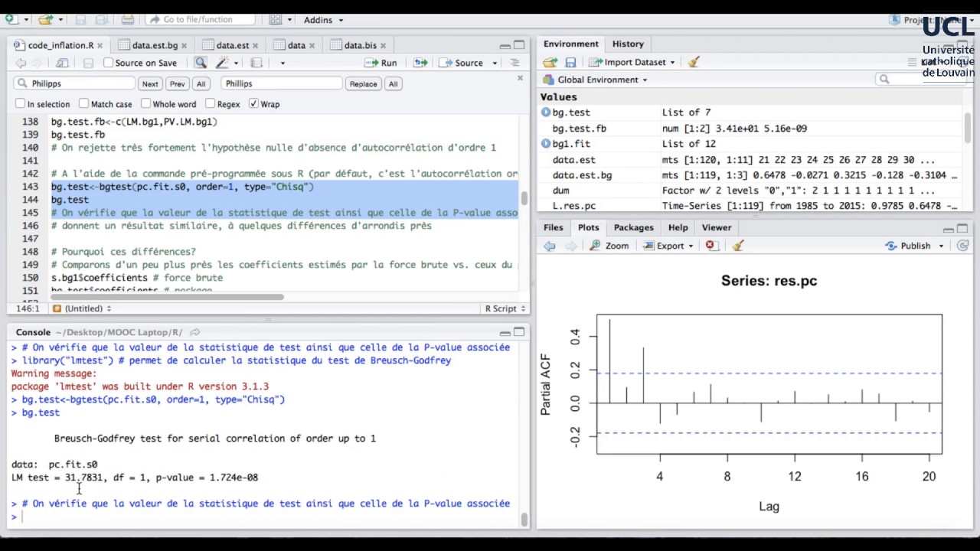
Task: Click the Open File folder icon
Action: click(x=45, y=19)
